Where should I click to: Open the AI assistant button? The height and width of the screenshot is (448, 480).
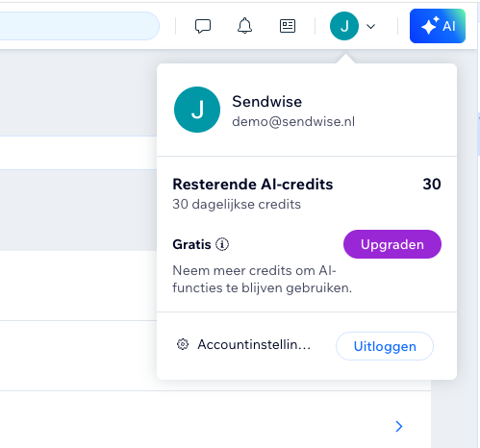coord(438,26)
